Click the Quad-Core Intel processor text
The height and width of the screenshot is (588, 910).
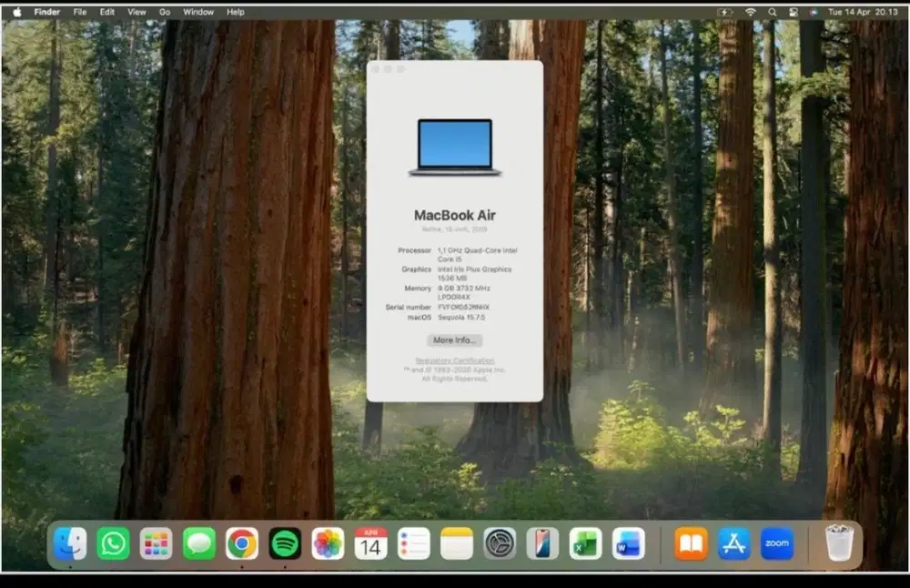coord(477,255)
